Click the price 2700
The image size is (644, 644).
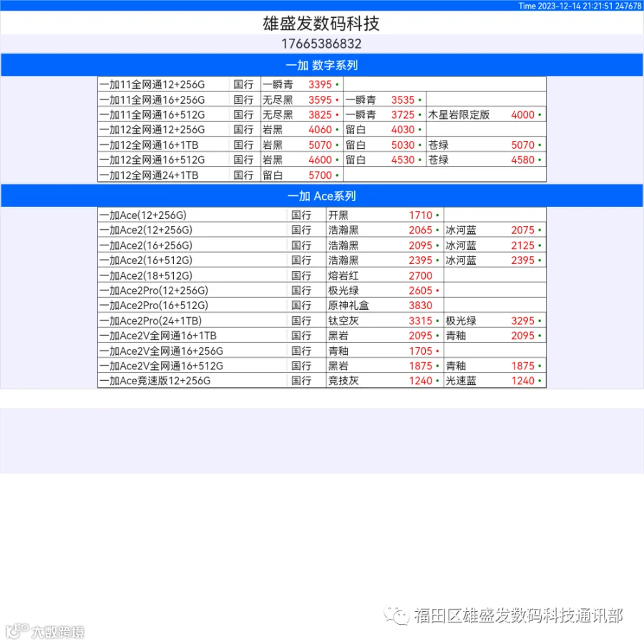[x=421, y=275]
